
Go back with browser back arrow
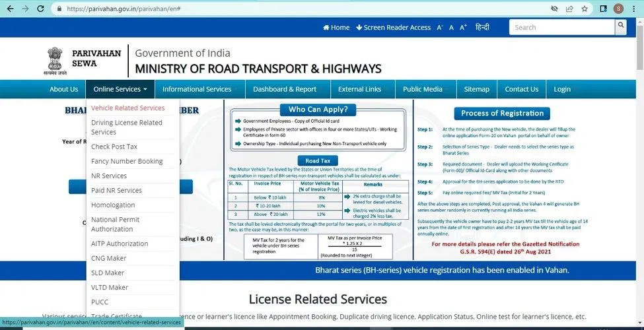[x=11, y=9]
